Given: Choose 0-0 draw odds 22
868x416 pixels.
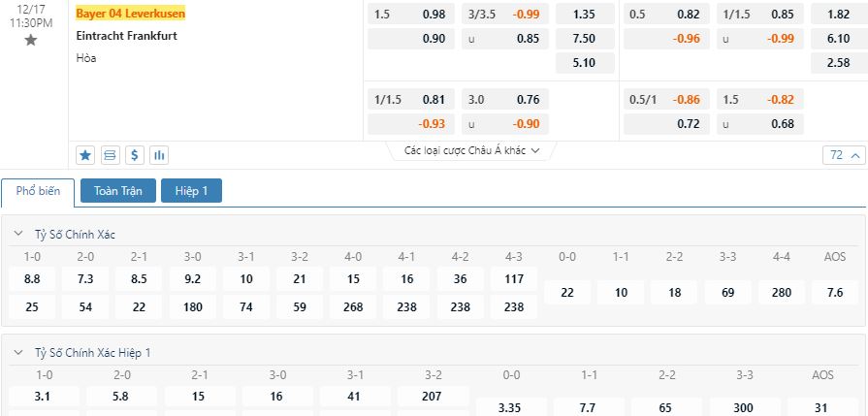Looking at the screenshot, I should tap(567, 293).
